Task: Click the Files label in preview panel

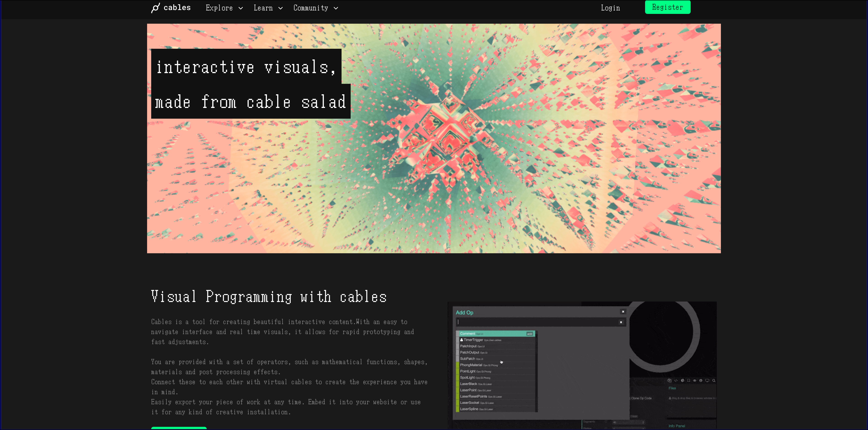Action: (672, 388)
